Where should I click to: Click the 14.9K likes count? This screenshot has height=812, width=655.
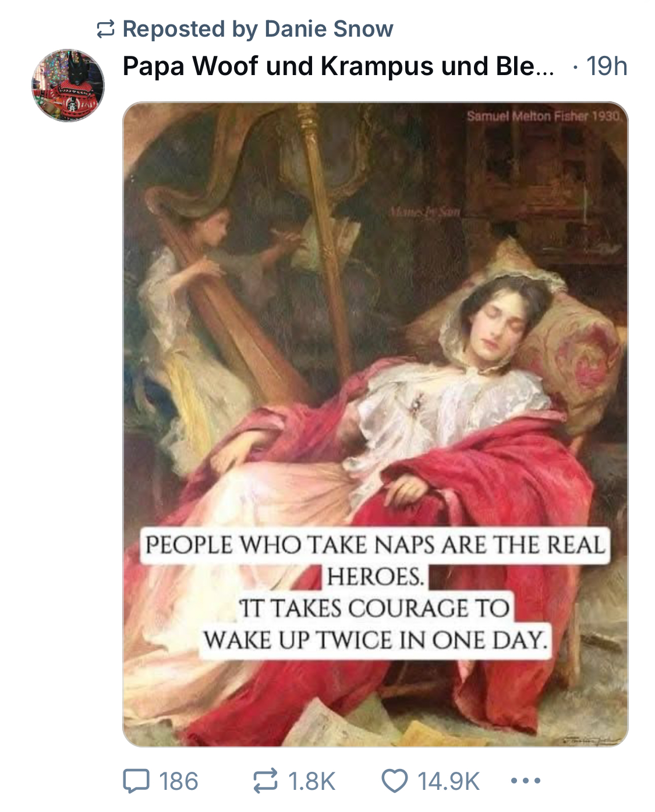449,781
